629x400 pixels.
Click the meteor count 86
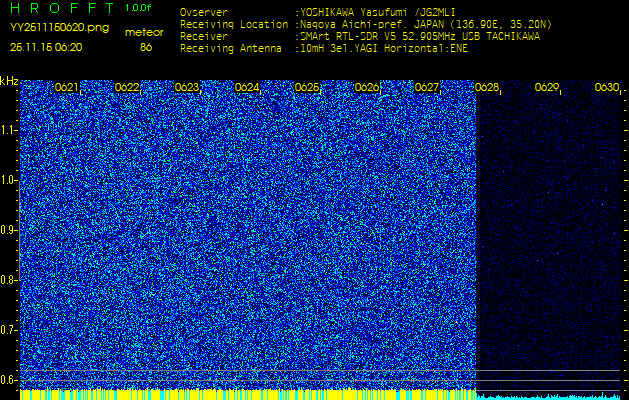[146, 47]
